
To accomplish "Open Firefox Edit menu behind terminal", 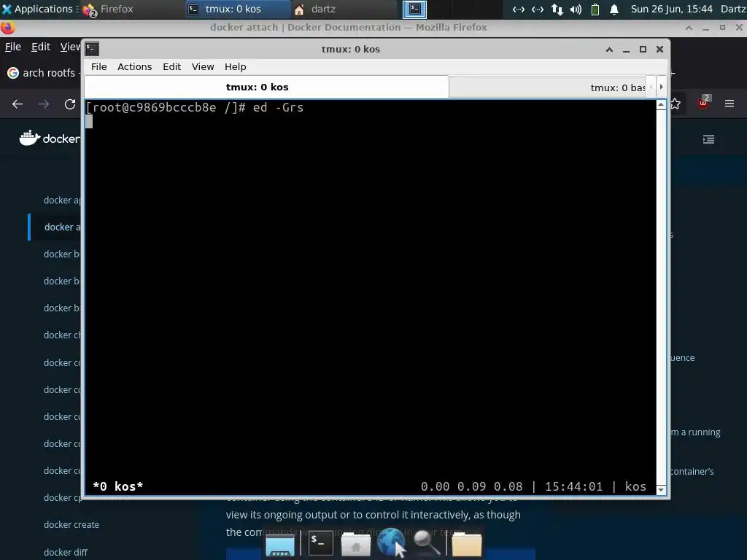I will (x=41, y=47).
